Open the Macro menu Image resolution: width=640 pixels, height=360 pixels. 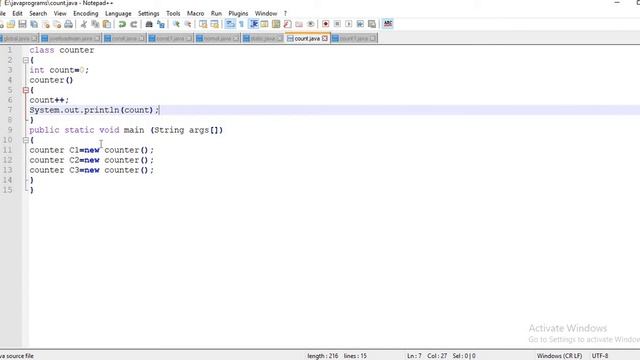tap(196, 13)
